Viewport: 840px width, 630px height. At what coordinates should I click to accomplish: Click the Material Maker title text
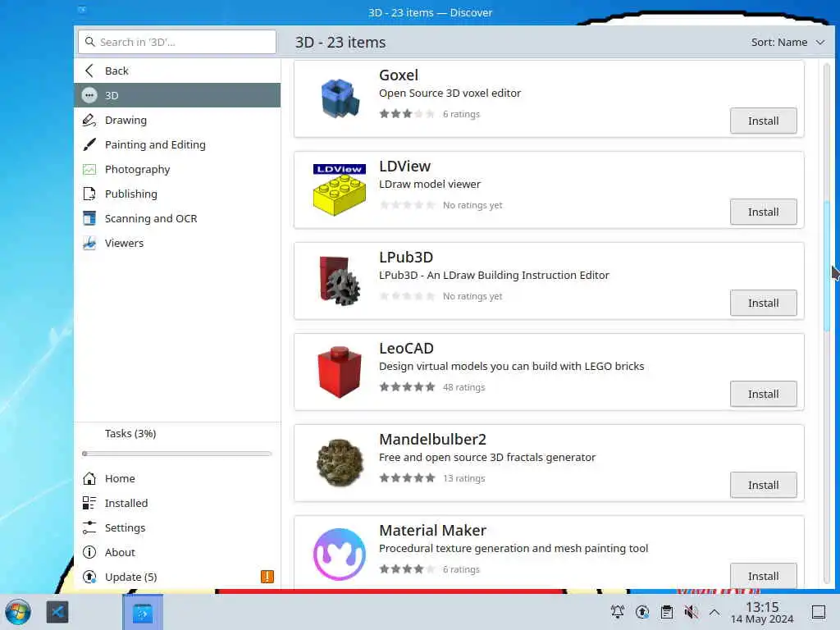click(432, 531)
